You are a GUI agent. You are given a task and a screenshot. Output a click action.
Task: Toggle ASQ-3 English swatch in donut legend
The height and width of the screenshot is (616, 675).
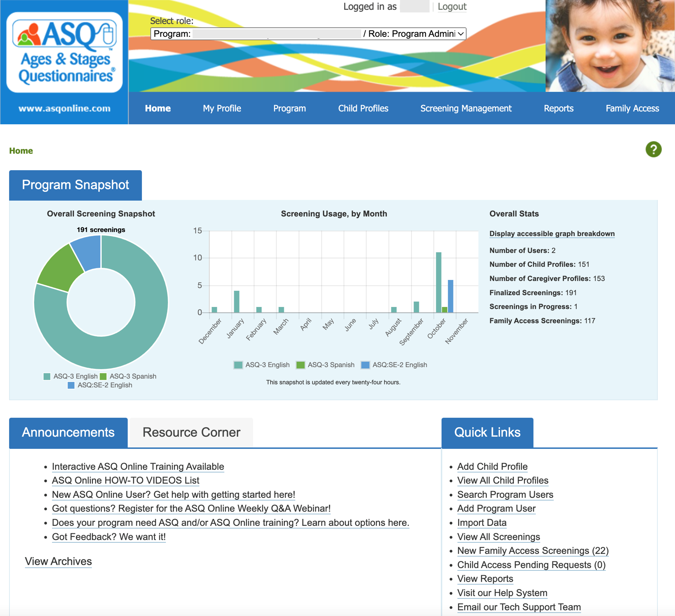tap(47, 377)
